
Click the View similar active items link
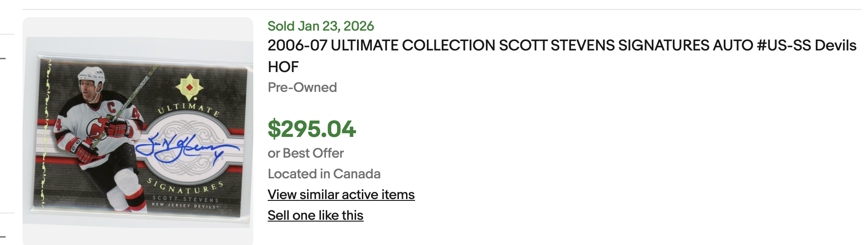click(x=341, y=195)
